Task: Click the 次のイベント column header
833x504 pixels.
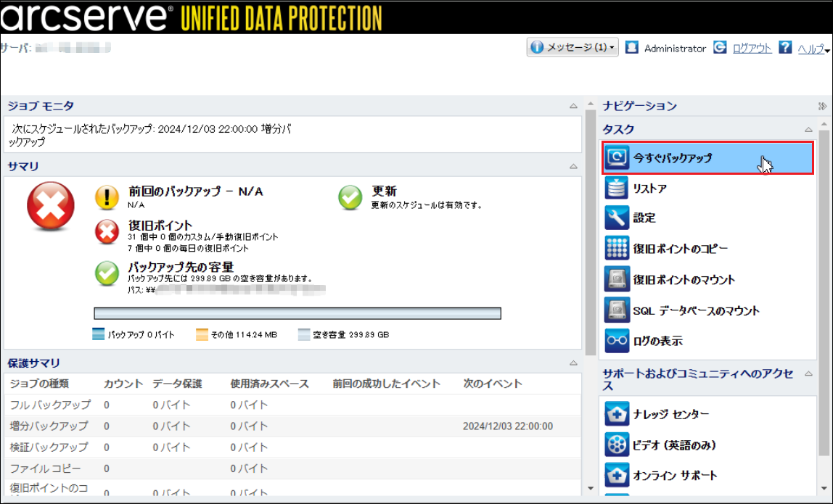Action: pyautogui.click(x=493, y=384)
